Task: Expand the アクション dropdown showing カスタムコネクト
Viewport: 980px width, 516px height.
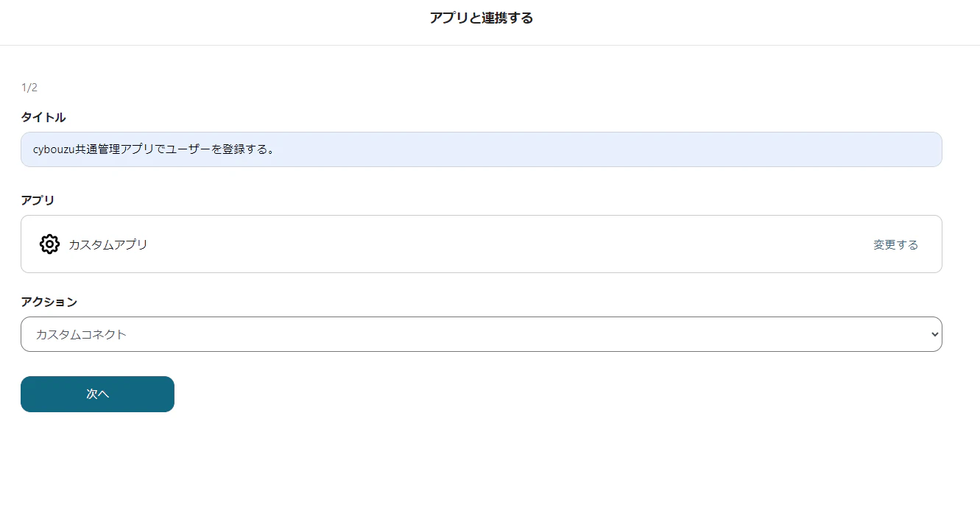Action: (482, 334)
